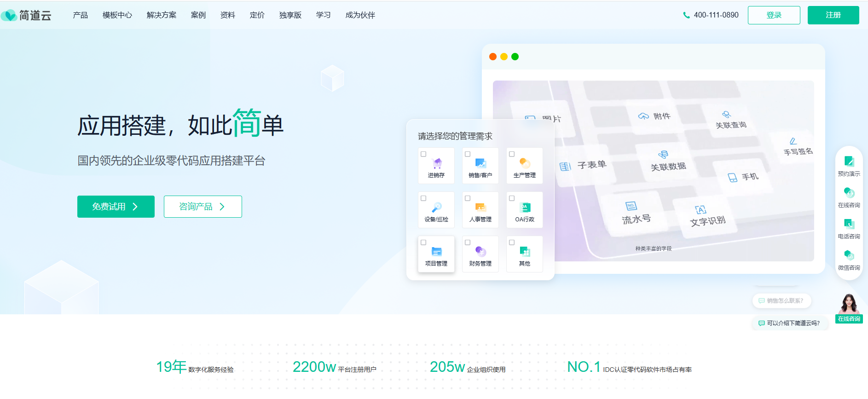This screenshot has height=399, width=868.
Task: Check the OA行政 checkbox
Action: tap(512, 198)
